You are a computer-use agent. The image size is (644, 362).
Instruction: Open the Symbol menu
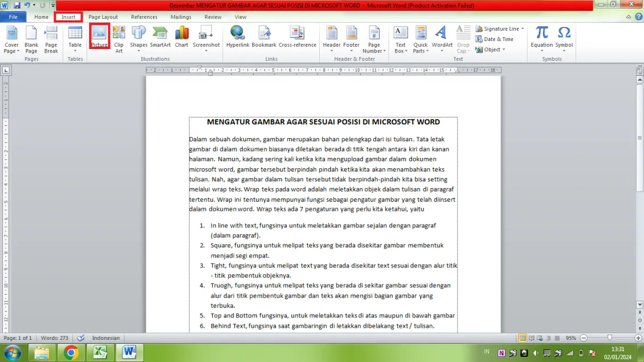click(x=564, y=39)
